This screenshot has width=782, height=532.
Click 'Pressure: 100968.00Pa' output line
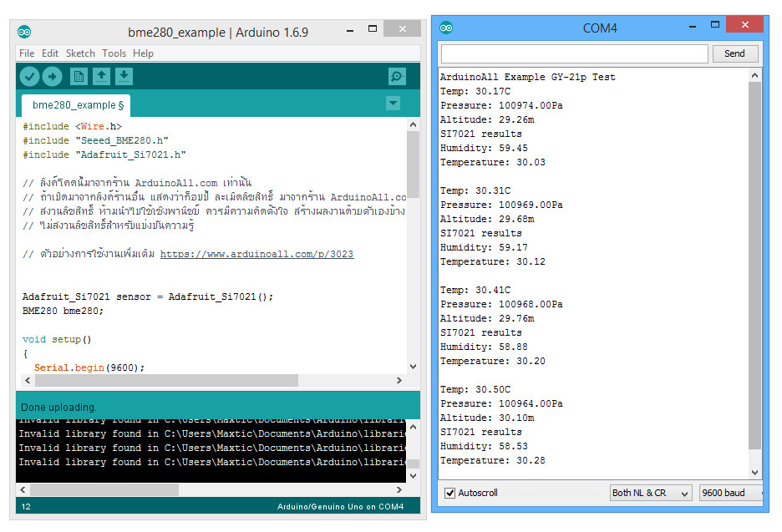click(x=501, y=304)
